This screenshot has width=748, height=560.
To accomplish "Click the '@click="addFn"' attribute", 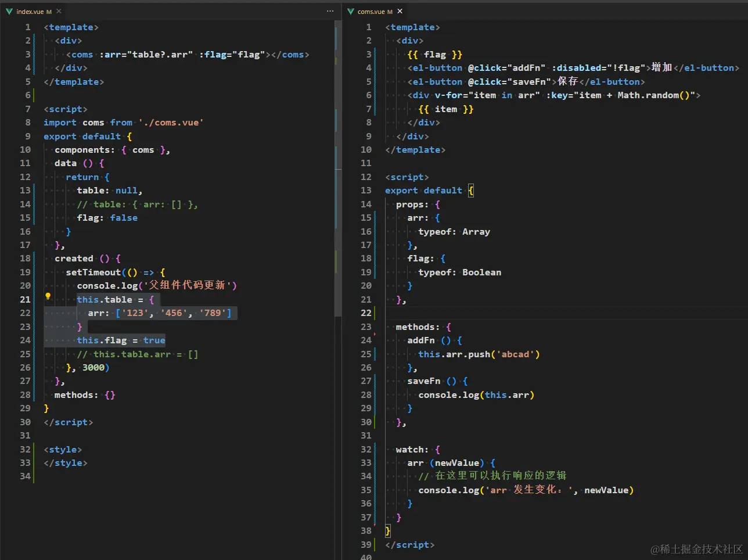I will [507, 68].
